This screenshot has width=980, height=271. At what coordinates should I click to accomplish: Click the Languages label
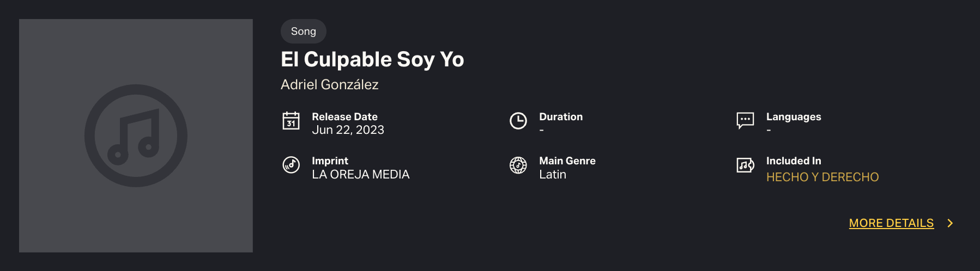tap(794, 117)
